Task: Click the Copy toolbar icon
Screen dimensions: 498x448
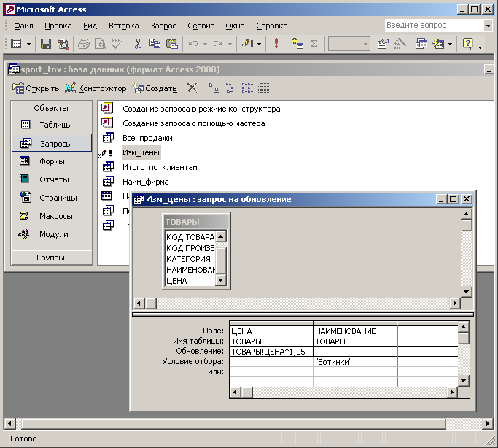Action: point(155,44)
